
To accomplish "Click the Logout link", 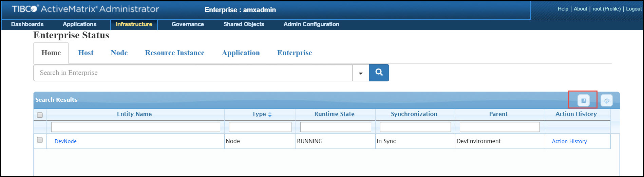I will click(x=633, y=9).
